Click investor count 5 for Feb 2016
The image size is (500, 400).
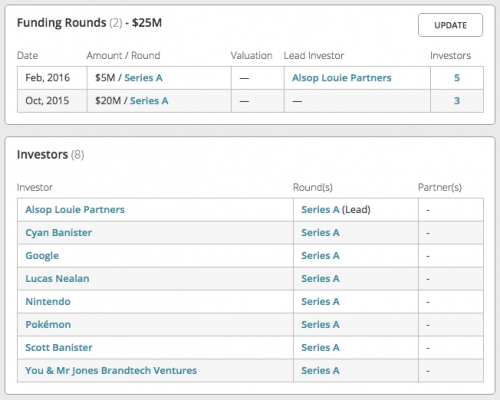457,78
